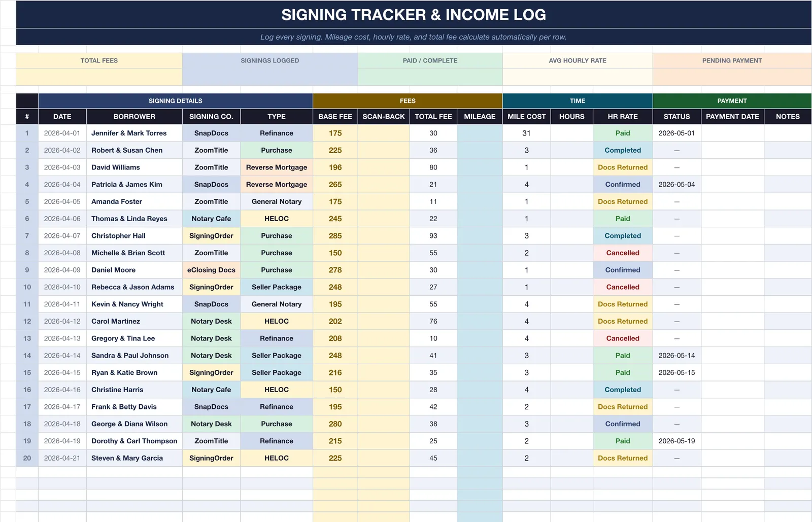The image size is (812, 522).
Task: Click the PAYMENT group header
Action: pyautogui.click(x=732, y=101)
